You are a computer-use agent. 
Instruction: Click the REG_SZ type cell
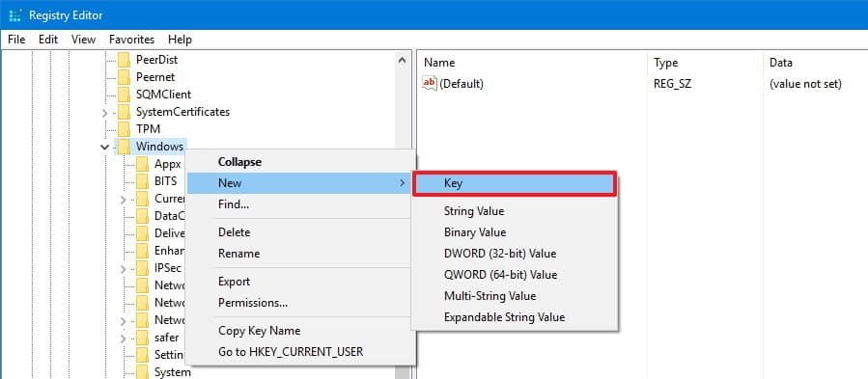673,84
